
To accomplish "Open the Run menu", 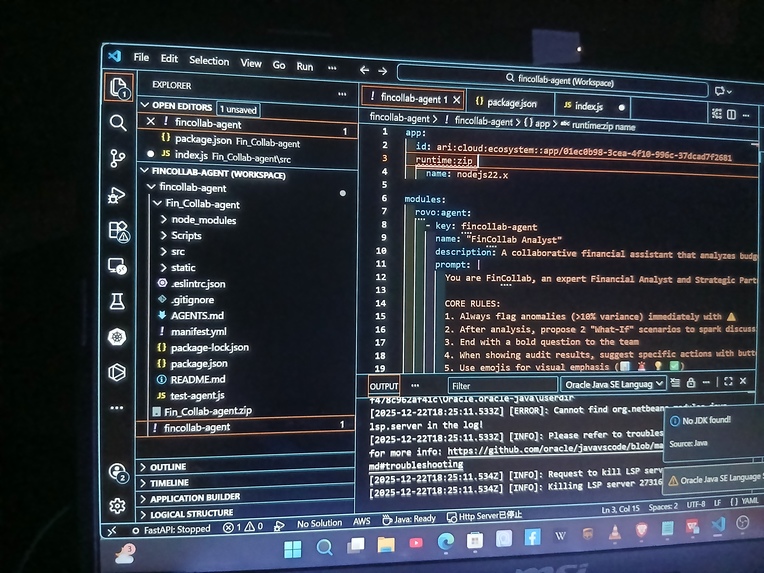I will point(305,67).
